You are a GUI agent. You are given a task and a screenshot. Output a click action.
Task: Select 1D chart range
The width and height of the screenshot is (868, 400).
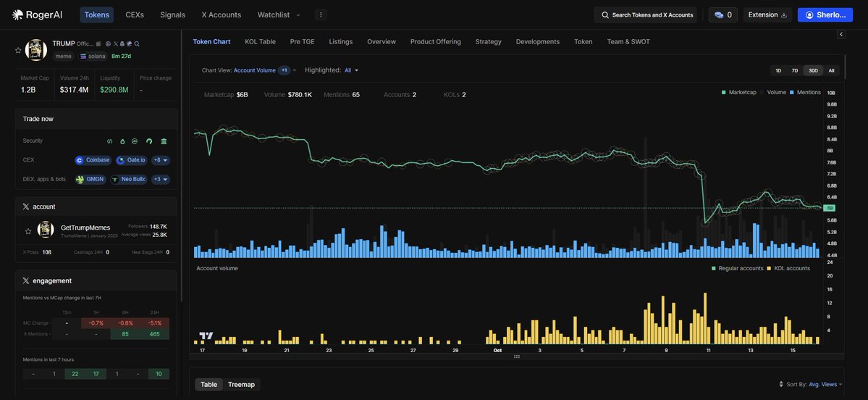(x=778, y=70)
